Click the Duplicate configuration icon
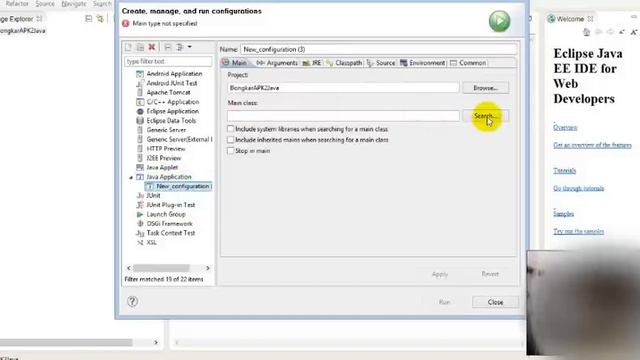 [140, 47]
